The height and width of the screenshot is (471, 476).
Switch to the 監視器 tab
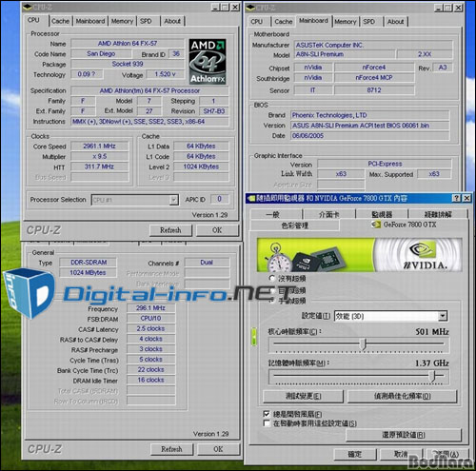382,214
